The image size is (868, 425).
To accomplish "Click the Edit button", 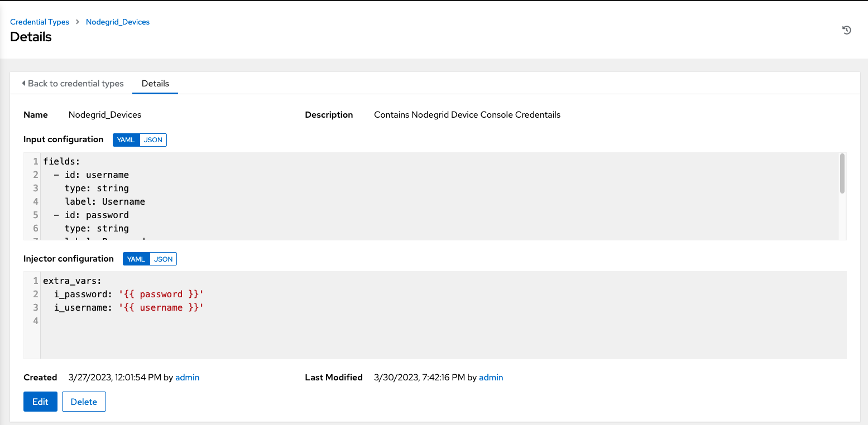I will pyautogui.click(x=40, y=402).
